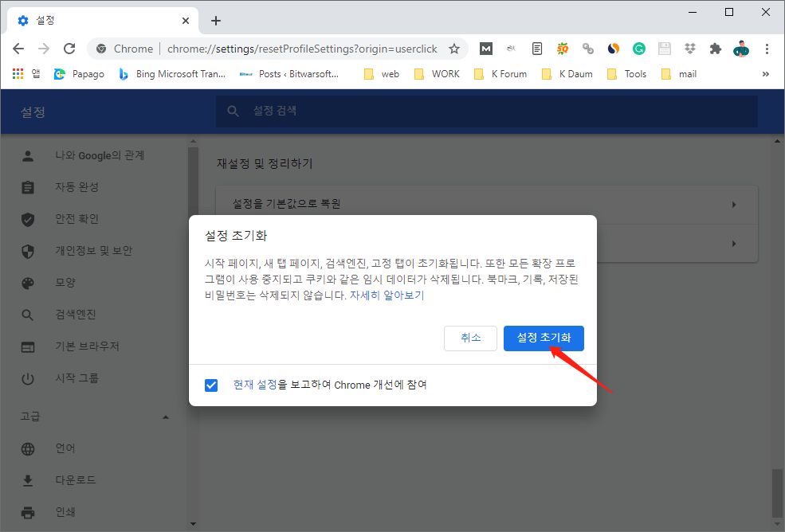Click the 설정 검색 search field
The height and width of the screenshot is (532, 785).
(487, 111)
